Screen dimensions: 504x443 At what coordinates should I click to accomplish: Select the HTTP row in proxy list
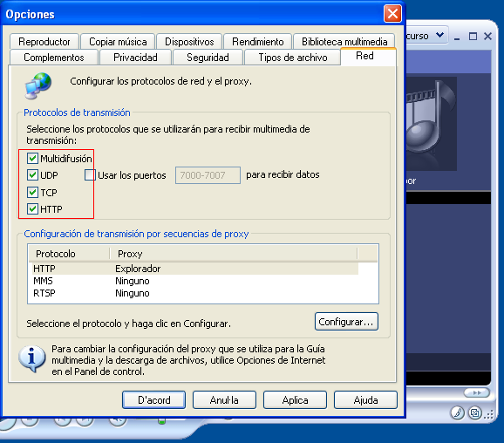(x=195, y=269)
